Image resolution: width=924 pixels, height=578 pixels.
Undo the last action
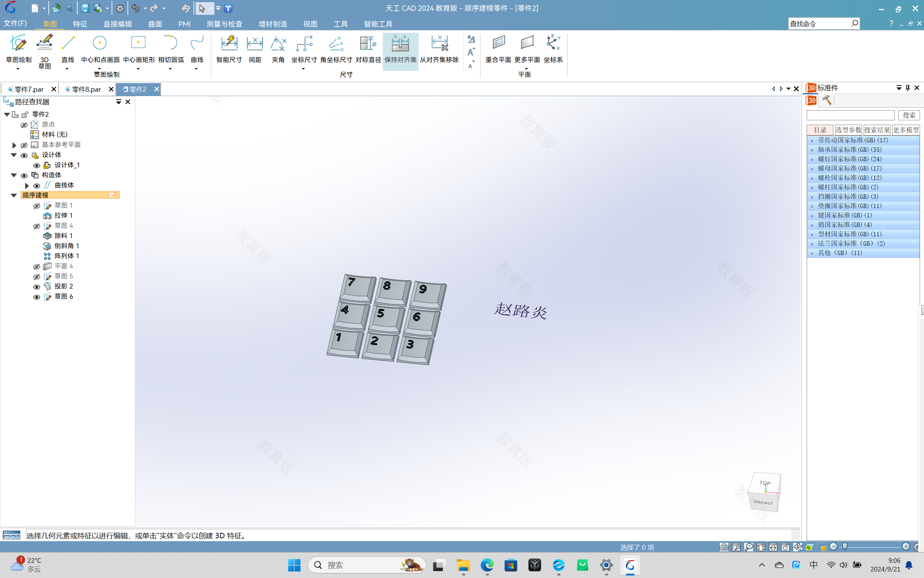pos(136,8)
